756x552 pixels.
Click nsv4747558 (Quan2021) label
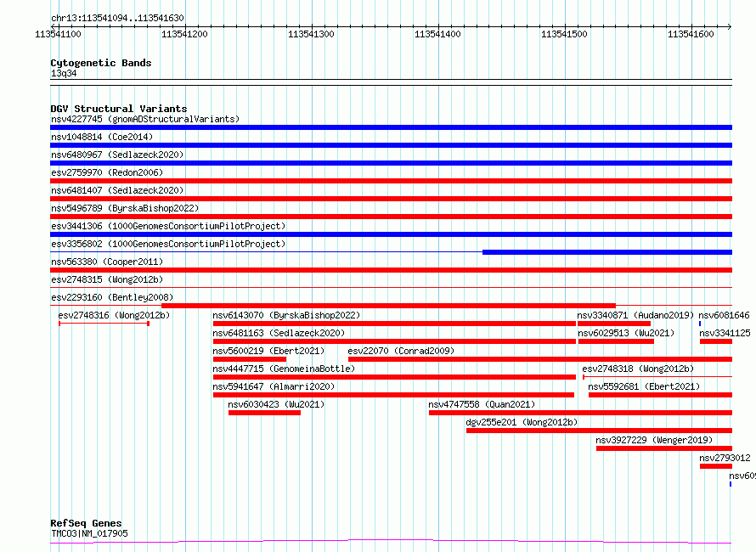[x=482, y=404]
